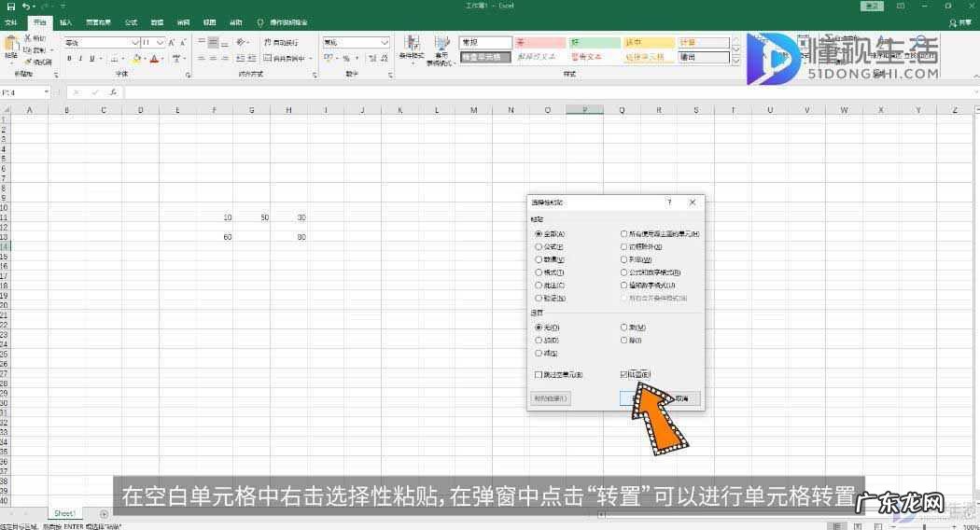Click the Decrease Font Size icon

(183, 43)
